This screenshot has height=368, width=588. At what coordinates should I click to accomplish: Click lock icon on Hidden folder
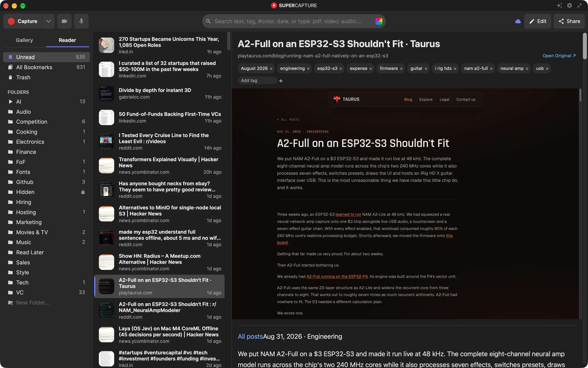click(83, 192)
